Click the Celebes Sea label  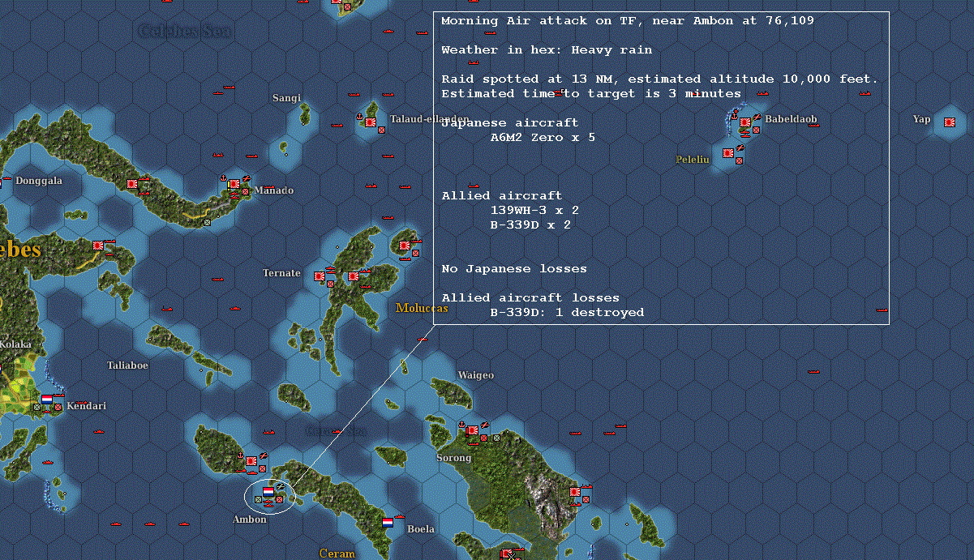click(185, 31)
